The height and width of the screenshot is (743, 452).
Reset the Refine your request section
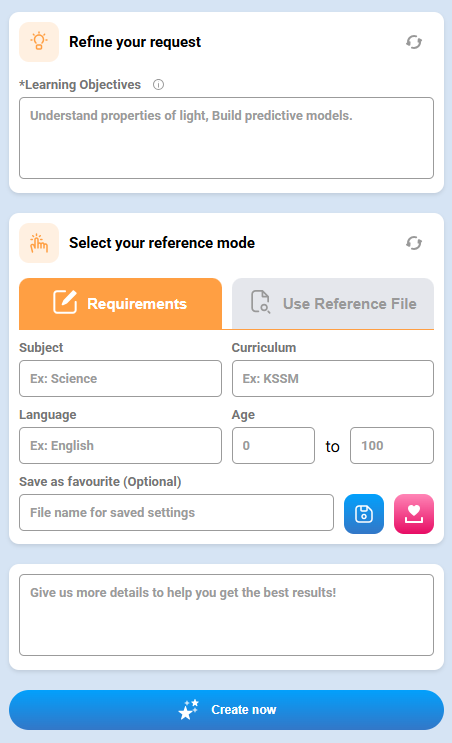(x=414, y=42)
